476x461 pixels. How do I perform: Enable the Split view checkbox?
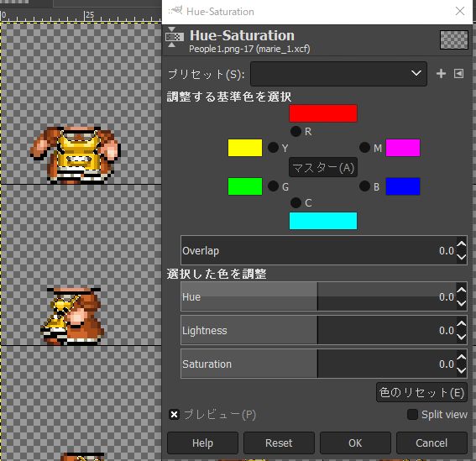tap(412, 415)
